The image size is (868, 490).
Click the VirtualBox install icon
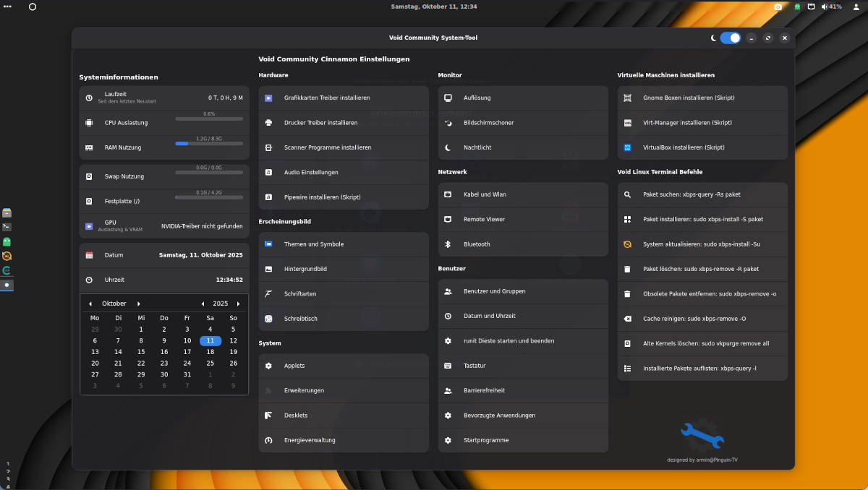click(627, 147)
